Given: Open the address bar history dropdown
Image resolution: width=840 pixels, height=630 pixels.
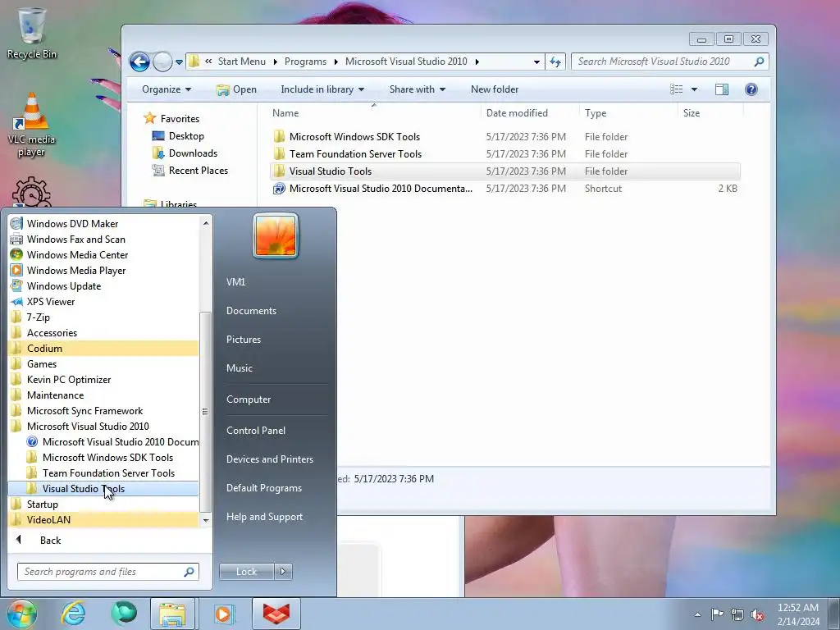Looking at the screenshot, I should [x=536, y=62].
